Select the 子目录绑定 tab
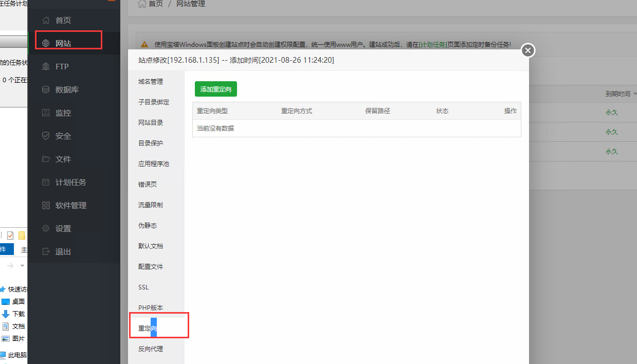Image resolution: width=637 pixels, height=364 pixels. click(x=153, y=102)
